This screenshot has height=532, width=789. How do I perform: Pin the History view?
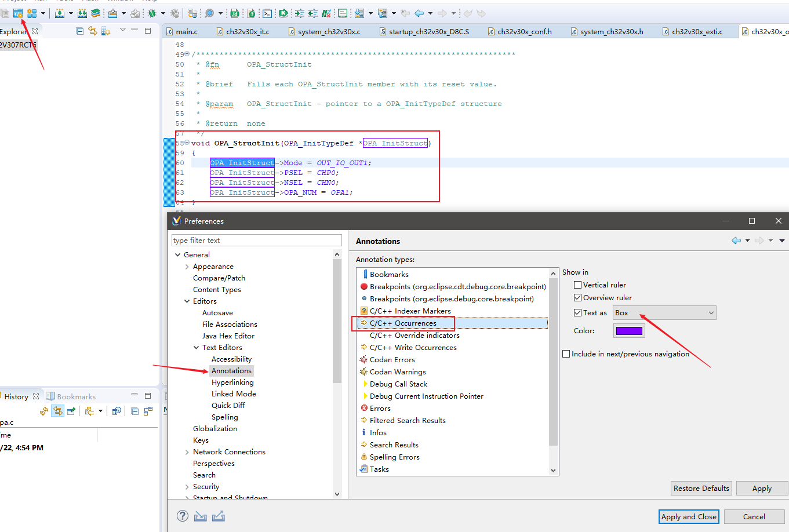click(71, 411)
